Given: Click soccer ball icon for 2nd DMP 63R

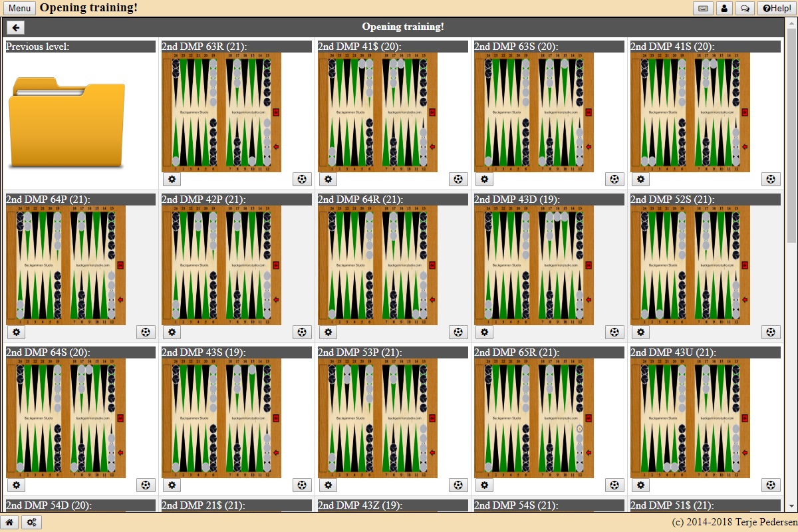Looking at the screenshot, I should (302, 179).
